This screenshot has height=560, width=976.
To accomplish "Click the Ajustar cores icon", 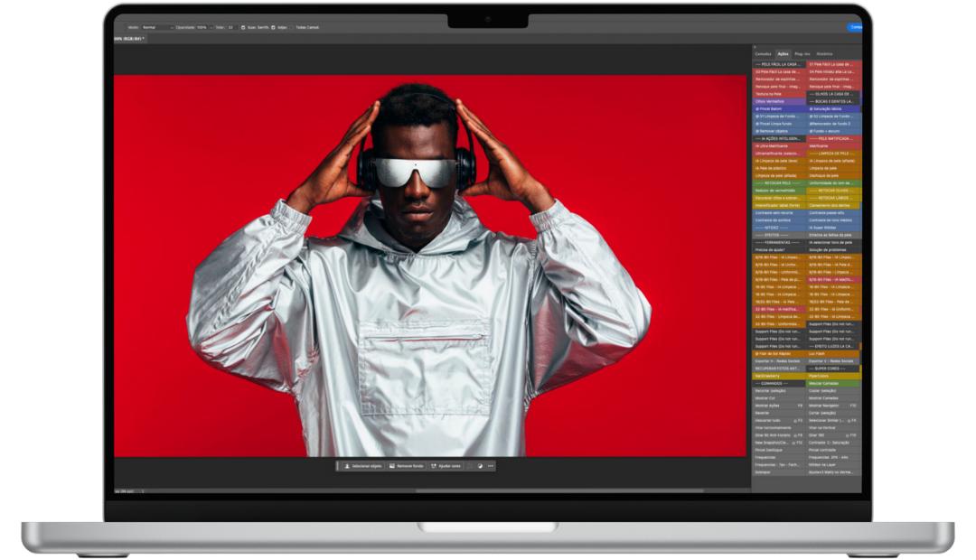I will tap(433, 466).
